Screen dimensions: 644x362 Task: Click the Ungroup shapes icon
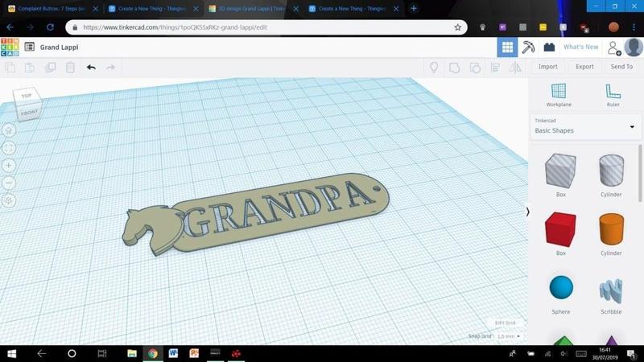coord(475,68)
